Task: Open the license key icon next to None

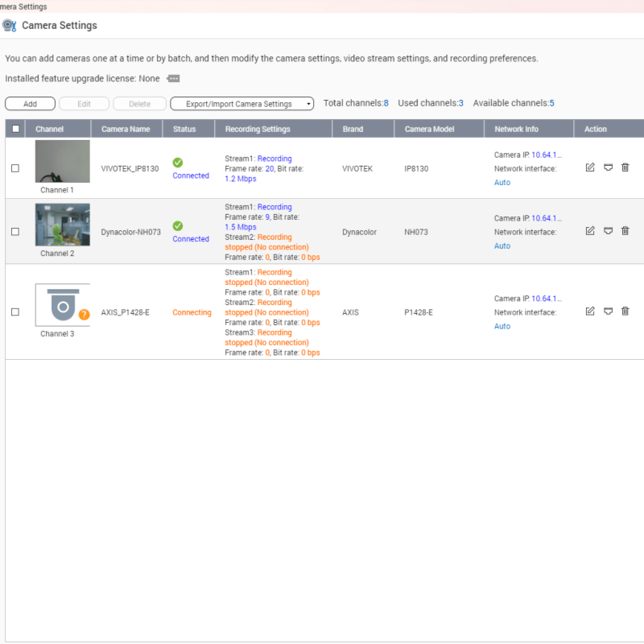Action: pyautogui.click(x=173, y=78)
